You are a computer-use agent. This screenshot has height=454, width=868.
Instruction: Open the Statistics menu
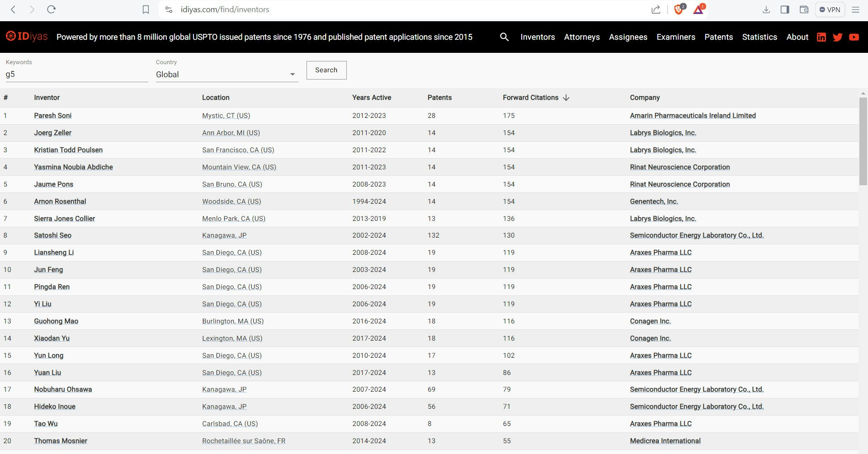[x=759, y=37]
